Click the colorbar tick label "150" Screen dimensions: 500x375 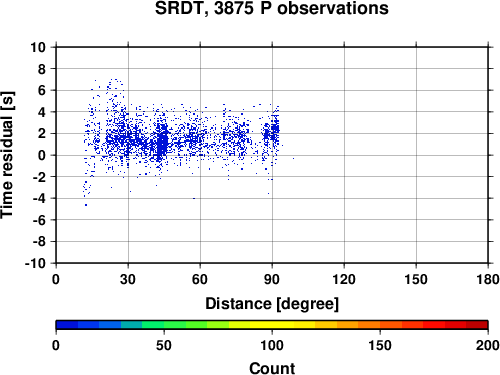[x=380, y=345]
